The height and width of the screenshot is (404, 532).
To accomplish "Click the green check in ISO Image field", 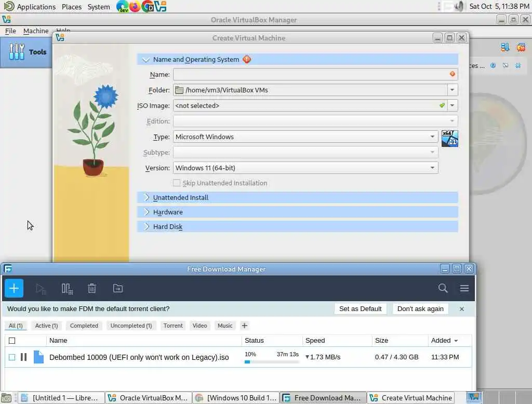I will click(x=442, y=105).
